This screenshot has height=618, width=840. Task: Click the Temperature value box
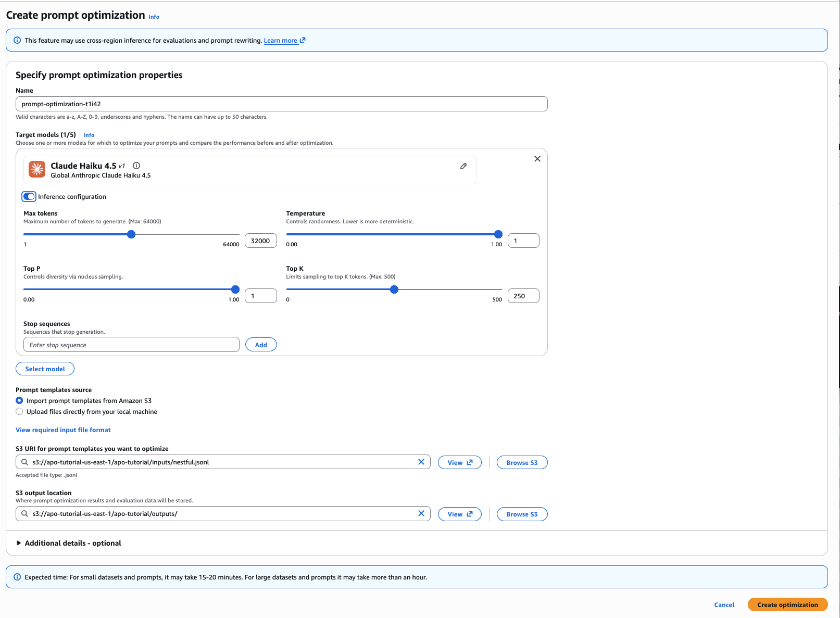coord(523,241)
